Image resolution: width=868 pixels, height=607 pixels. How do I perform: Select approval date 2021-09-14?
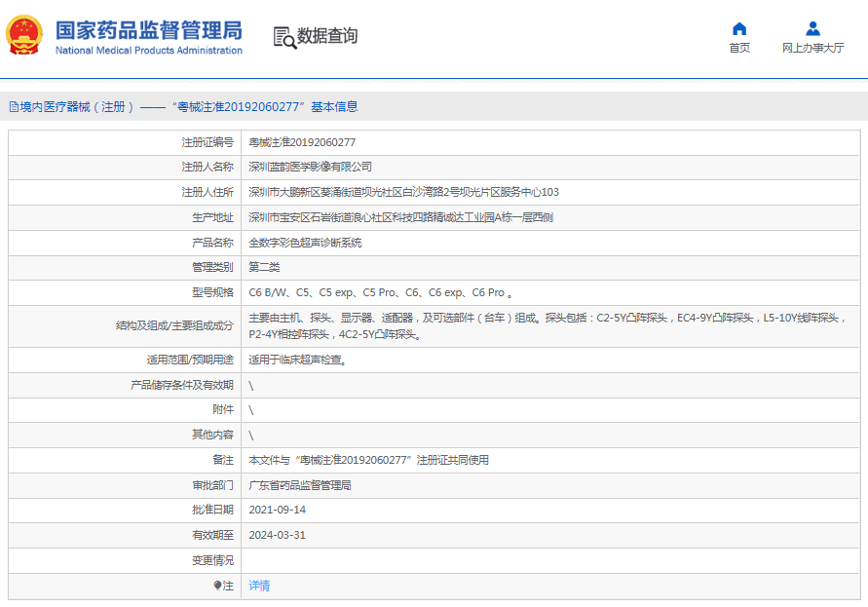click(278, 511)
